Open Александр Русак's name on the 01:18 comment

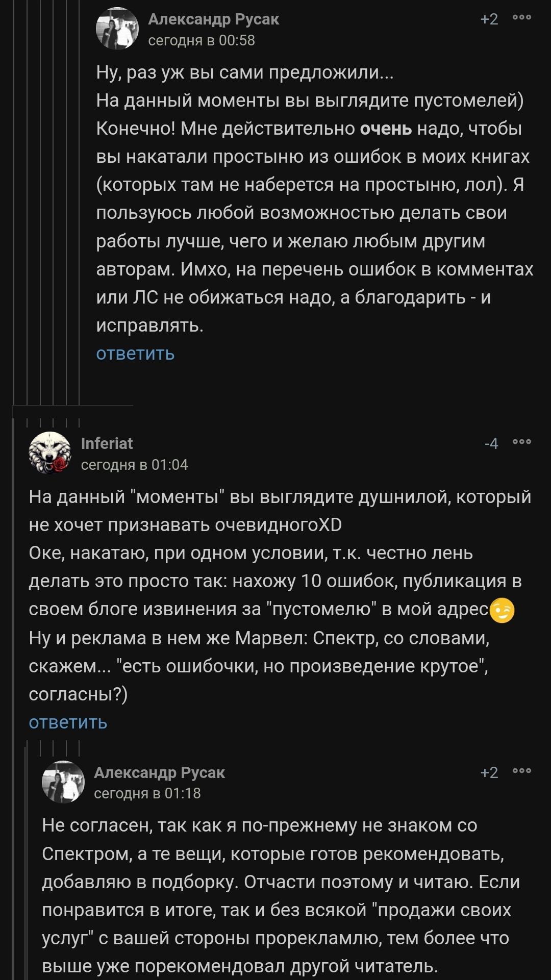coord(159,773)
